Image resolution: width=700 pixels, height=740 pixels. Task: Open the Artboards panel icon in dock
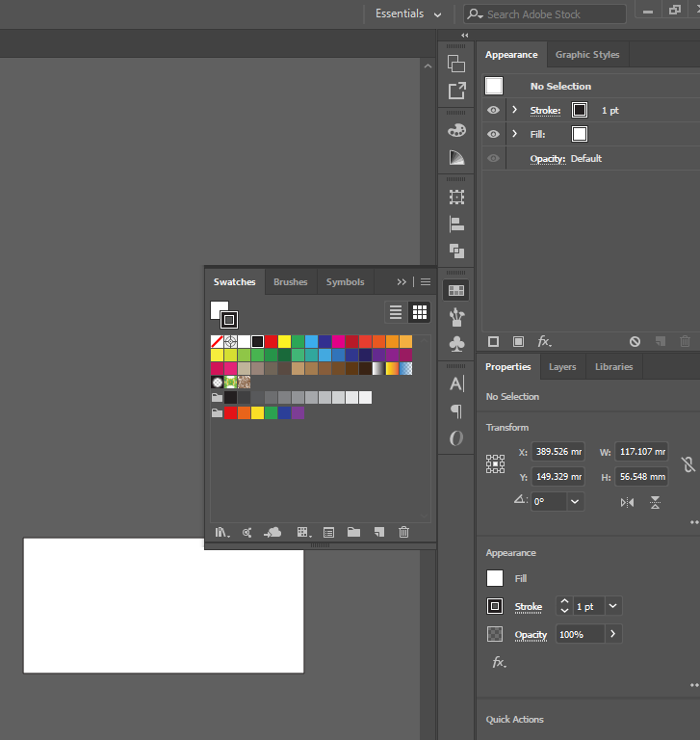[x=456, y=197]
